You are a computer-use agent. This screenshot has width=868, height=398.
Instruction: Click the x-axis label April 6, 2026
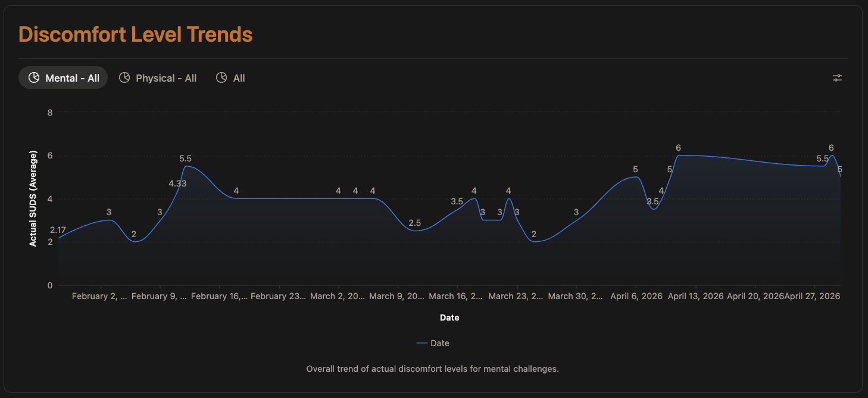click(636, 296)
